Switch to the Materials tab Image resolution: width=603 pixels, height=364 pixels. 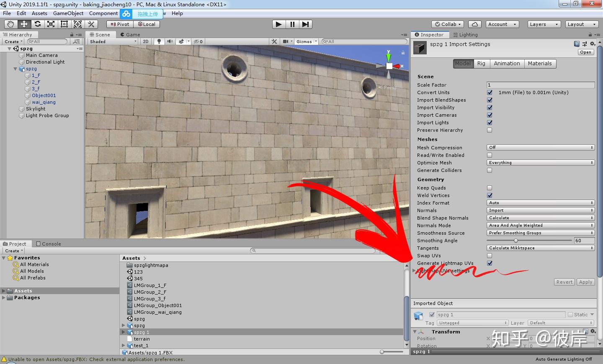[x=540, y=64]
